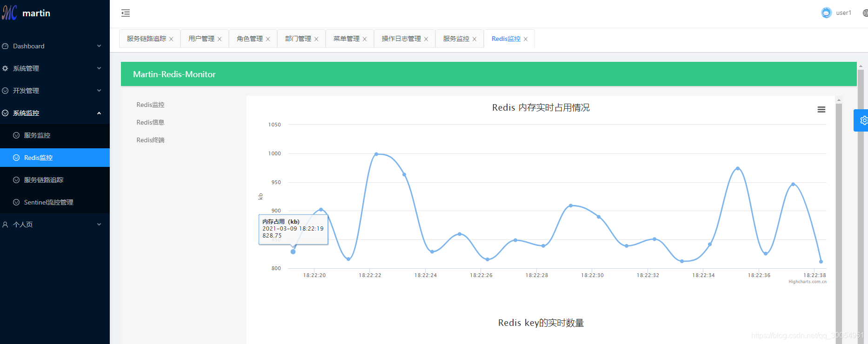
Task: Close the 部门管理 tab
Action: (x=316, y=39)
